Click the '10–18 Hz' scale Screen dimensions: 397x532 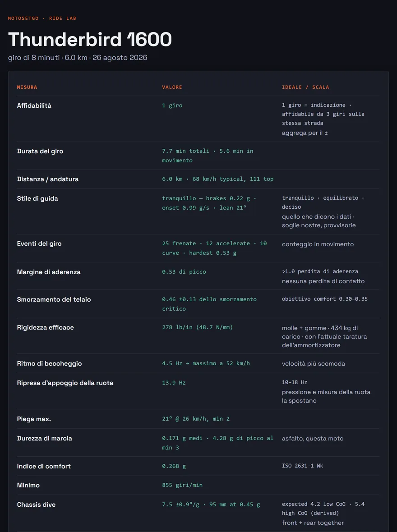point(295,382)
